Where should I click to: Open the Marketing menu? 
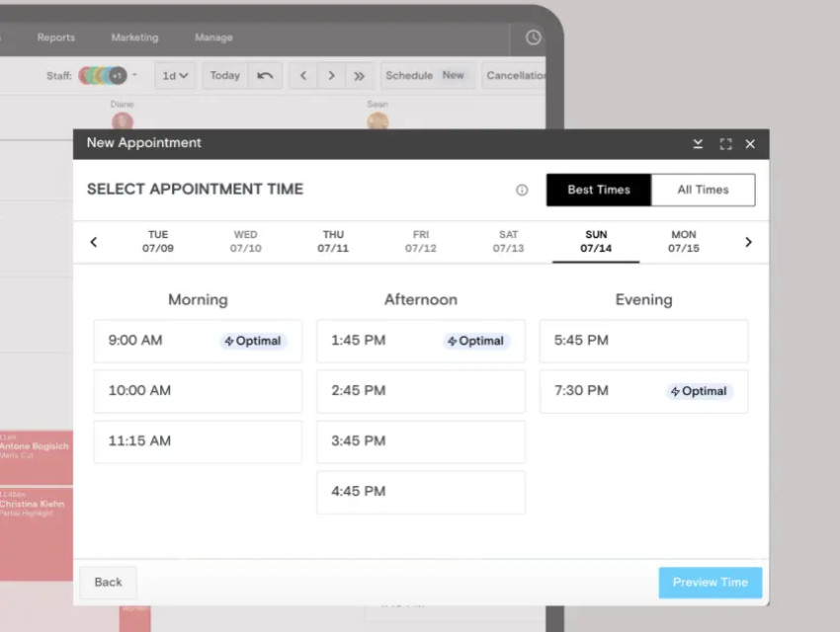134,38
